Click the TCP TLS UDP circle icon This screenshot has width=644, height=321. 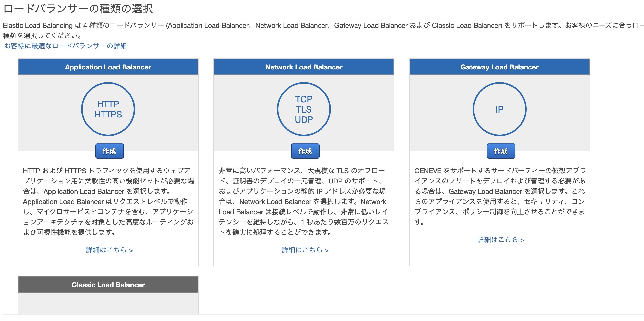pos(303,109)
